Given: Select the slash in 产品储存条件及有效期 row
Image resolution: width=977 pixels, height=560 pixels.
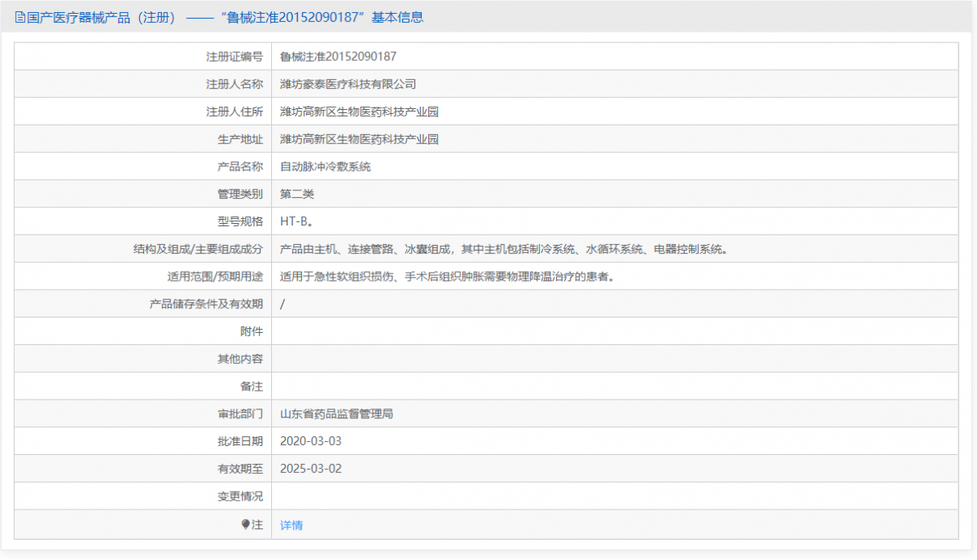Looking at the screenshot, I should 283,304.
